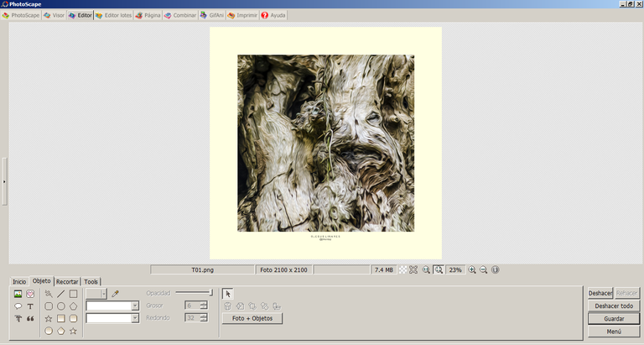Pick the rounded rectangle outline tool

click(x=49, y=306)
